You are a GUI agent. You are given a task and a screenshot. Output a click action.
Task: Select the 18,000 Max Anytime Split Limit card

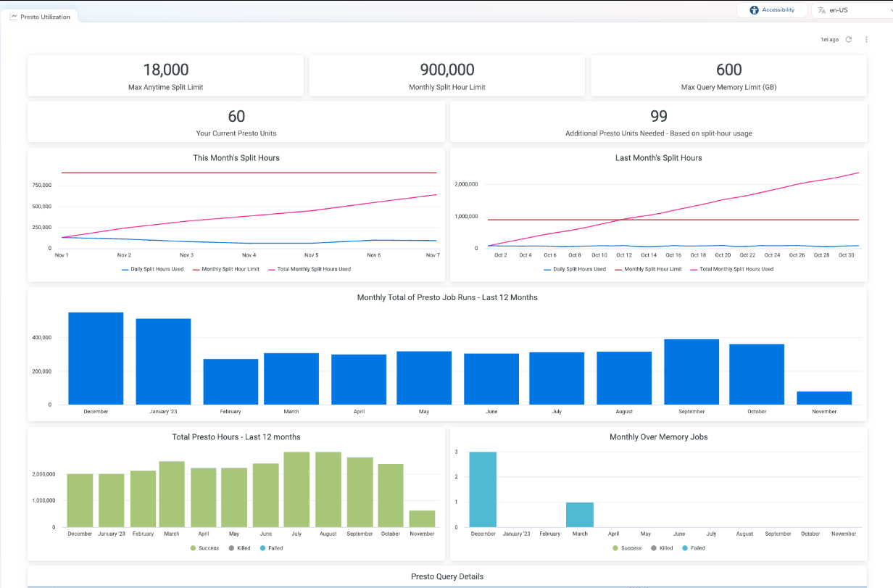(x=165, y=75)
